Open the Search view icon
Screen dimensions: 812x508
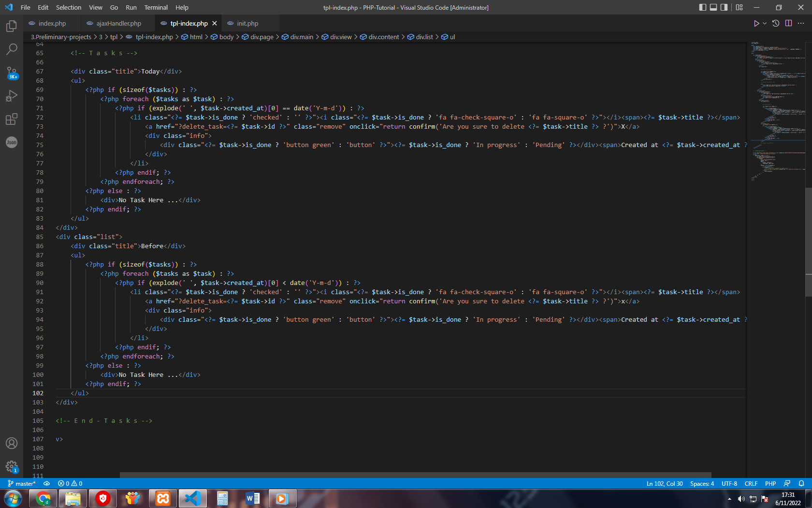(x=12, y=49)
